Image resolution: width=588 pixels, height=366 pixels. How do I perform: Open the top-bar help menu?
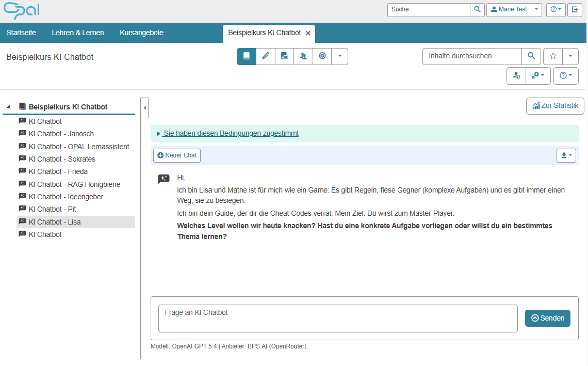click(556, 10)
